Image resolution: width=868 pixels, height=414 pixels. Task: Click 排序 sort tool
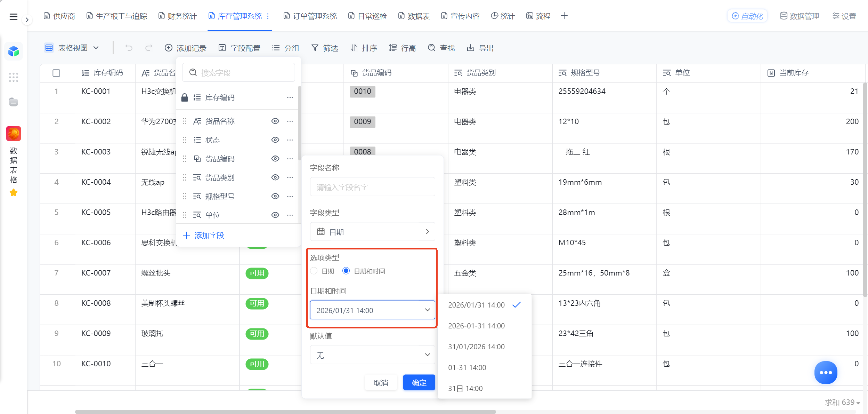coord(364,48)
